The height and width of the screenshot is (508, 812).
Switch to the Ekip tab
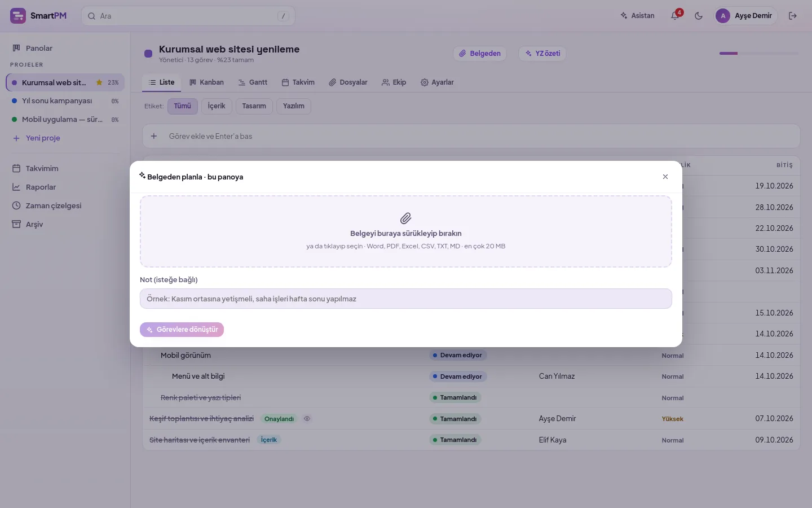pyautogui.click(x=394, y=82)
